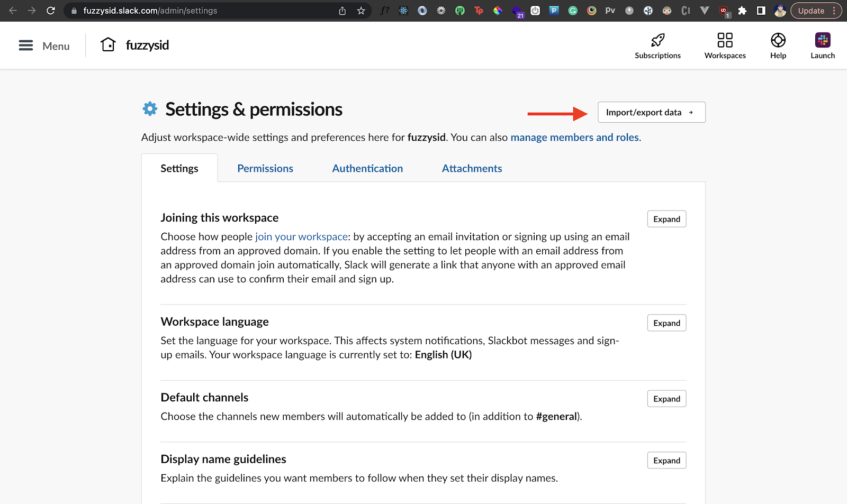Launch Slack via the Launch icon
Screen dimensions: 847x504
click(823, 40)
